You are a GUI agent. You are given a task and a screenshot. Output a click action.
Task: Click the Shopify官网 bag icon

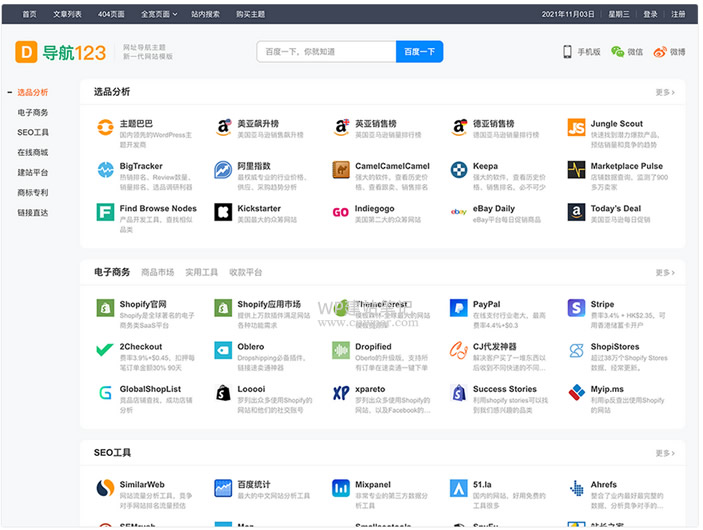coord(105,308)
